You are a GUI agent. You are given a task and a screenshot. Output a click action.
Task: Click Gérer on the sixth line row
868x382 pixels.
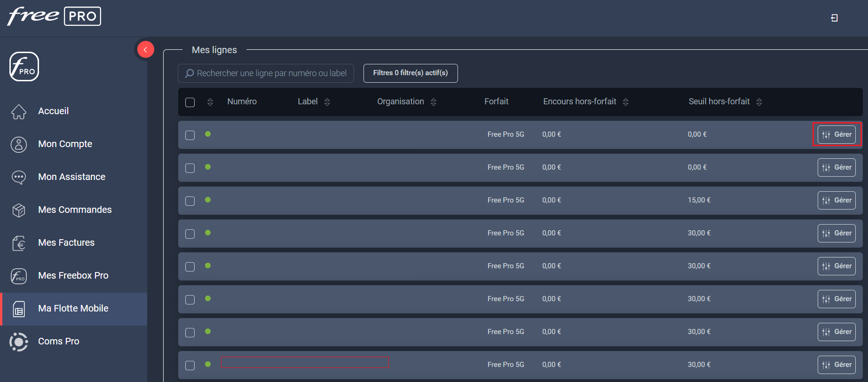[836, 299]
